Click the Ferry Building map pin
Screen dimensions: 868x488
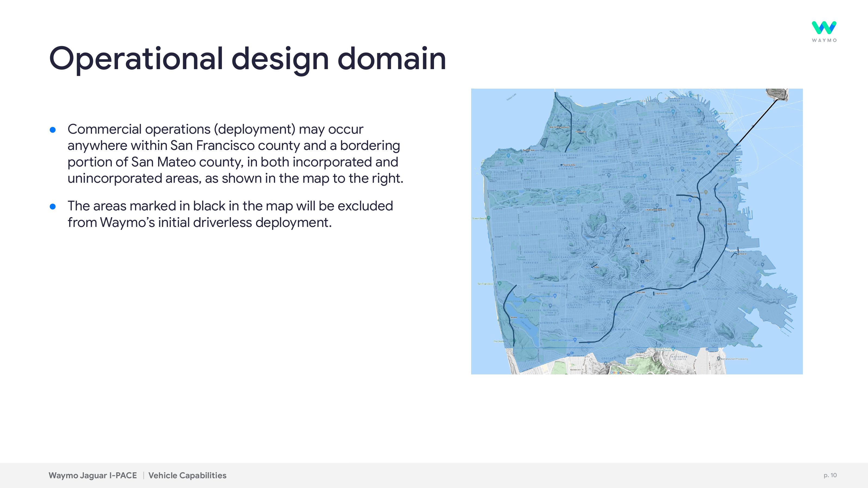(x=723, y=128)
